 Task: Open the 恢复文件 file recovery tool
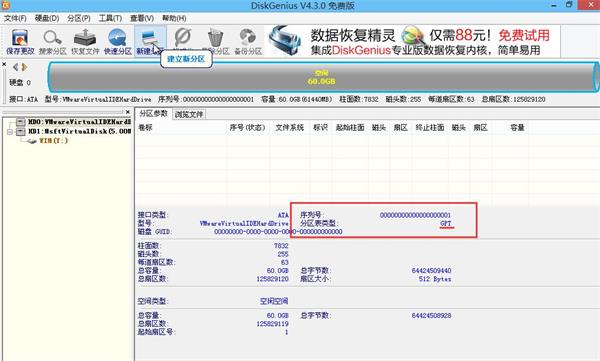[85, 42]
